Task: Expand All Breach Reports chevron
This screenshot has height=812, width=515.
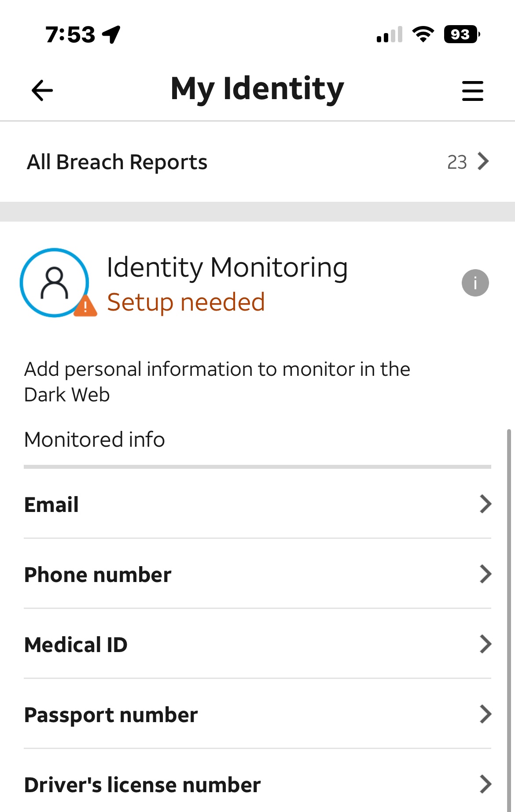Action: (484, 162)
